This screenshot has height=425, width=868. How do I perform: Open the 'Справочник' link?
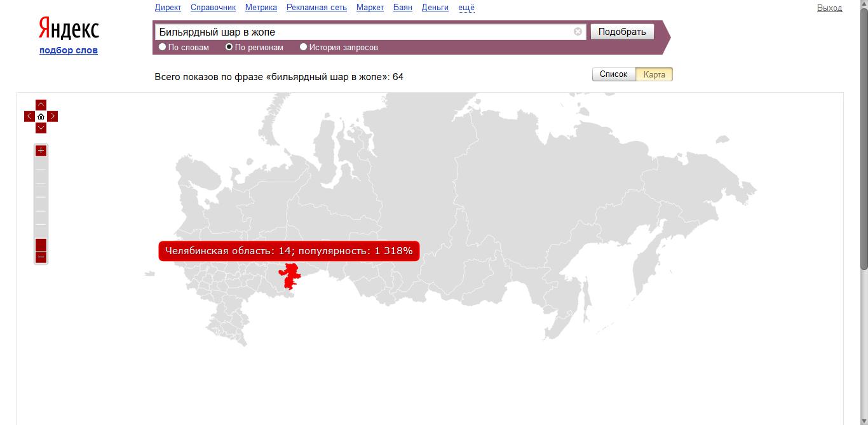[x=213, y=8]
